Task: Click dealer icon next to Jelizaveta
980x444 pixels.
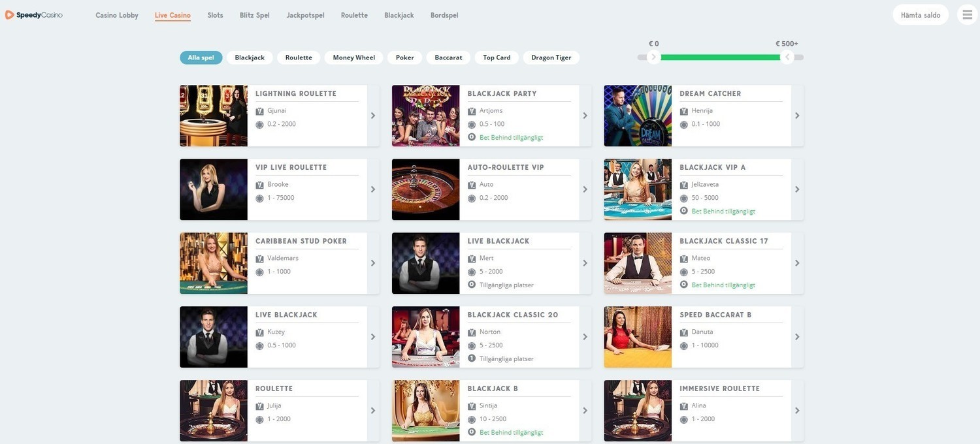Action: (684, 185)
